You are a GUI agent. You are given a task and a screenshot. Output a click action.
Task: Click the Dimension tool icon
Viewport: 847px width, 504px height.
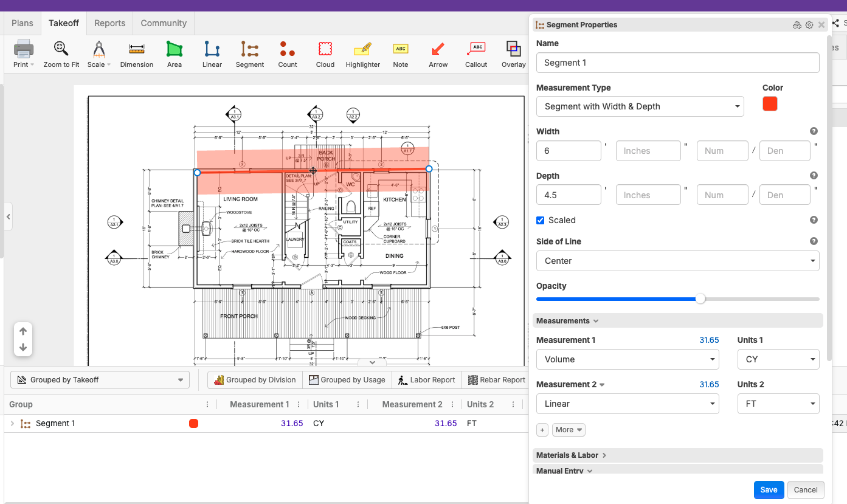click(137, 54)
